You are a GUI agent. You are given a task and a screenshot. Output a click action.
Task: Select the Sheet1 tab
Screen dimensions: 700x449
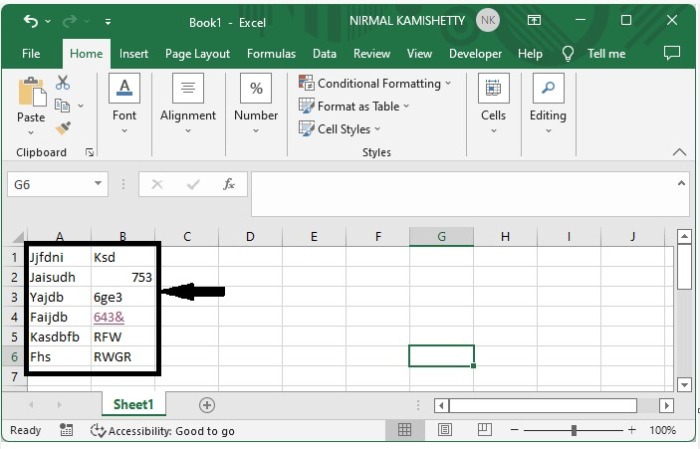[133, 405]
